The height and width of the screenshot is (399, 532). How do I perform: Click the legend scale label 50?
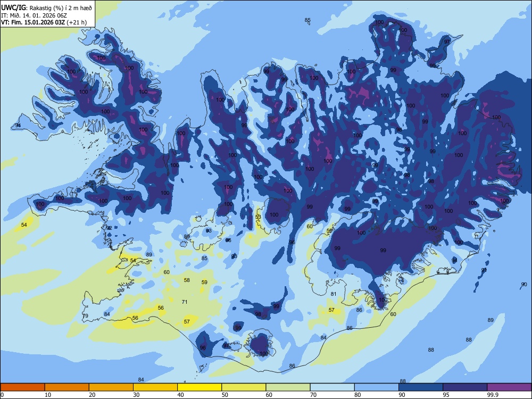225,395
